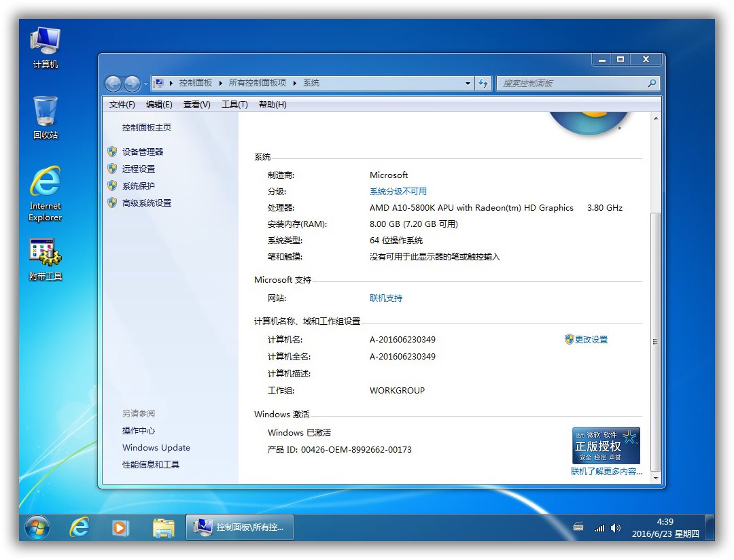Open the recent pages dropdown arrow

pos(145,84)
